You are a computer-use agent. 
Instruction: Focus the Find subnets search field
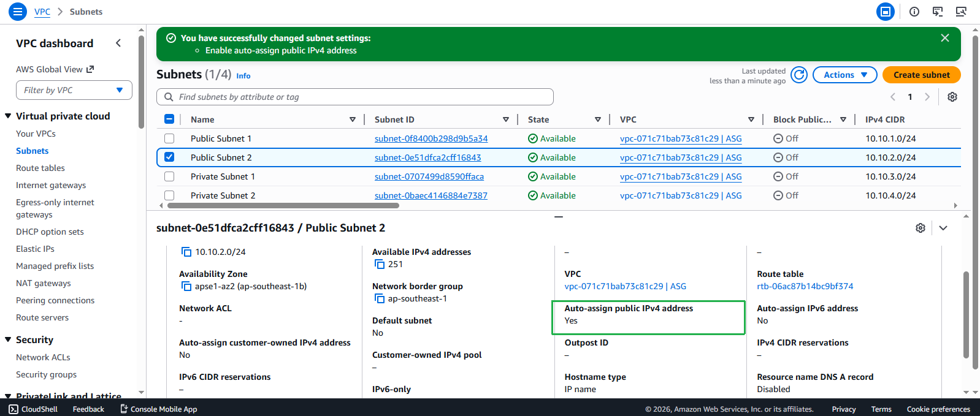click(x=355, y=97)
